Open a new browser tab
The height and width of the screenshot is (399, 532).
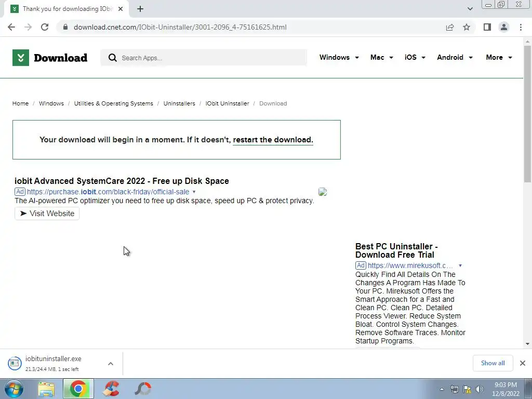[x=140, y=9]
